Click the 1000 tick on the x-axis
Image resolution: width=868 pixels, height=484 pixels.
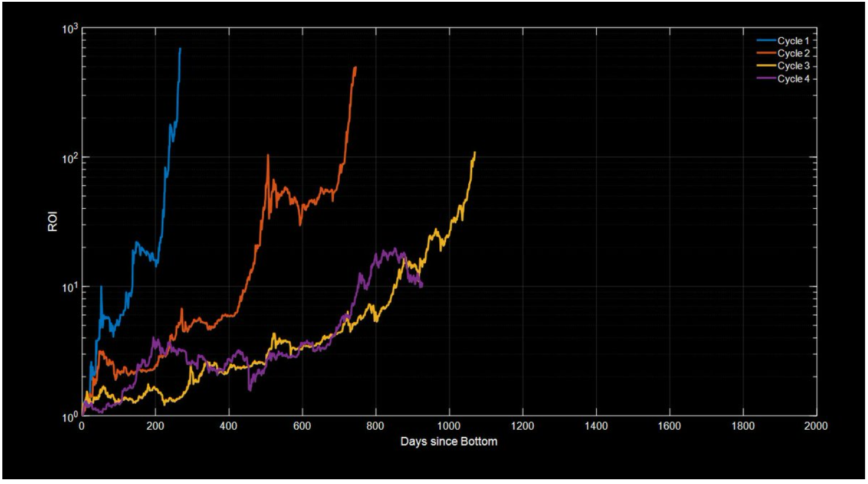tap(449, 426)
